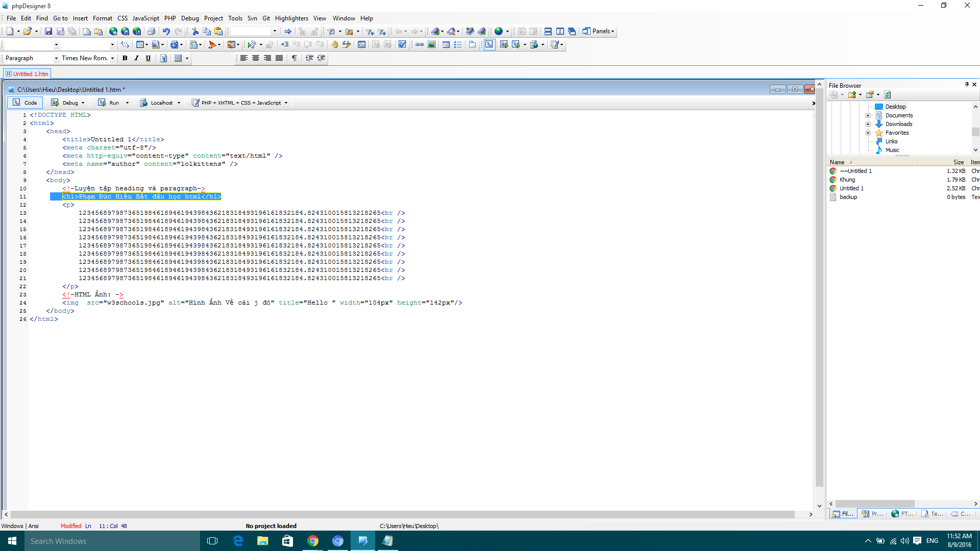The width and height of the screenshot is (980, 551).
Task: Open the Paragraph style dropdown
Action: point(56,59)
